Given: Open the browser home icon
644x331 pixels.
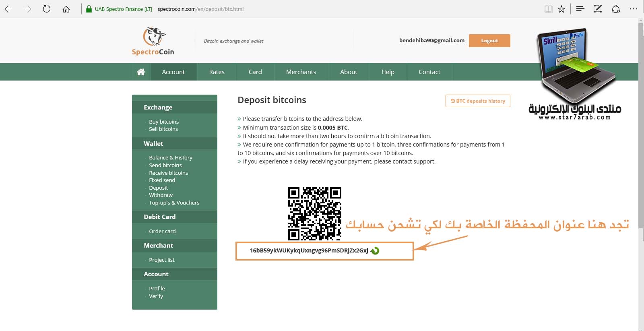Looking at the screenshot, I should [66, 9].
